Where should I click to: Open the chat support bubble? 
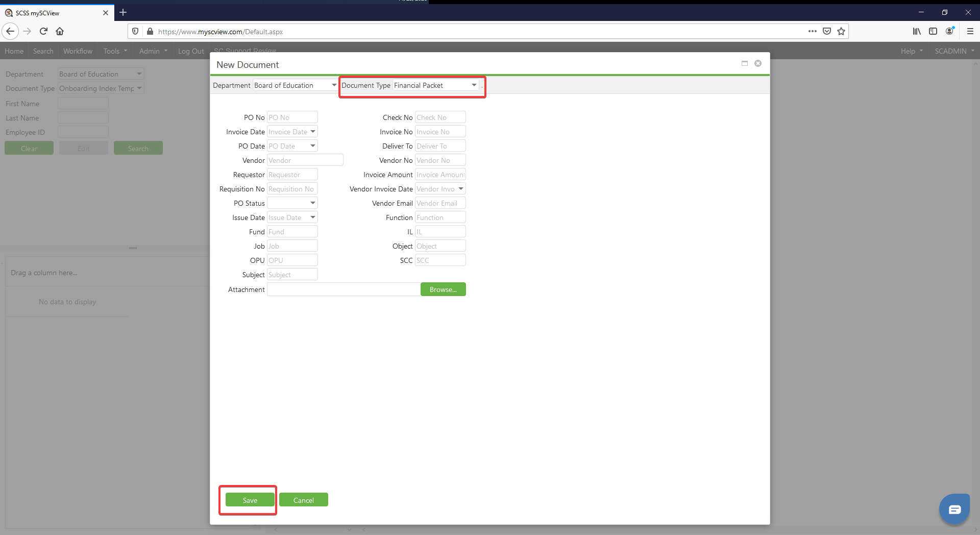954,509
